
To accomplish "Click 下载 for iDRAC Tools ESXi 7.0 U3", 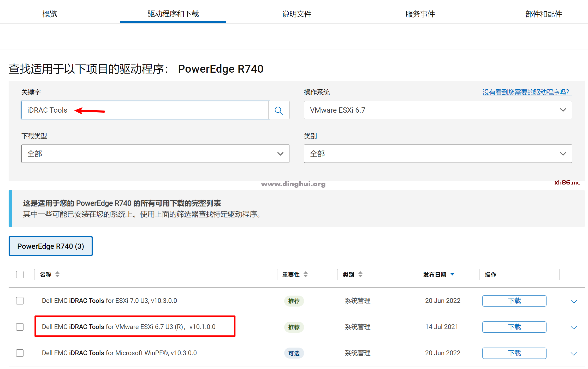I will 514,301.
